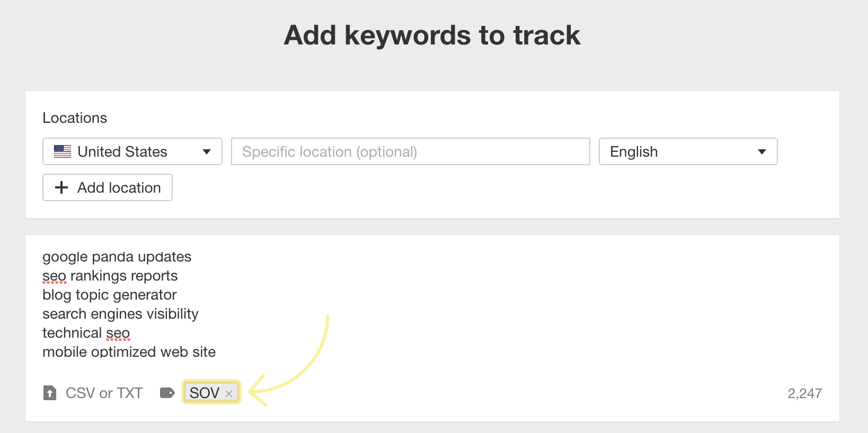Click the 'mobile optimized web site' line
Image resolution: width=868 pixels, height=433 pixels.
click(129, 352)
